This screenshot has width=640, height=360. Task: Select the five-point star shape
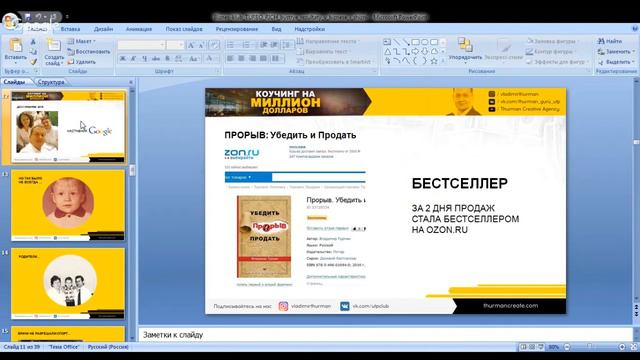click(434, 61)
